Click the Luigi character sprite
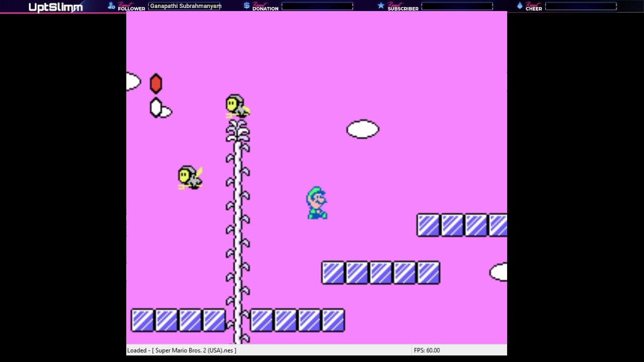644x362 pixels. point(317,203)
